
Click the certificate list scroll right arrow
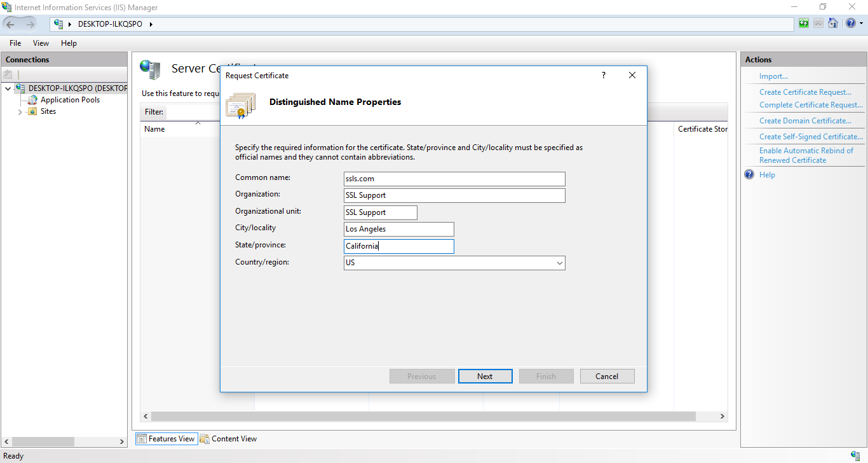(722, 416)
